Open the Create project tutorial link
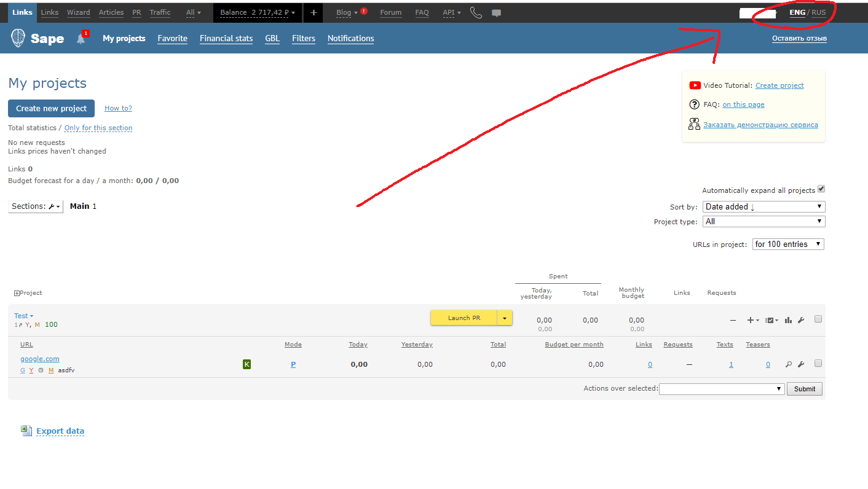The height and width of the screenshot is (489, 868). pos(779,85)
